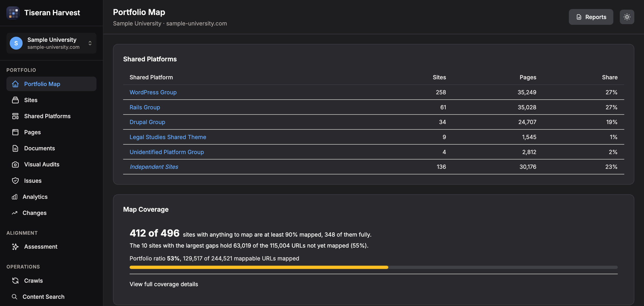Click the Assessment sparkle icon
Image resolution: width=644 pixels, height=306 pixels.
tap(15, 247)
